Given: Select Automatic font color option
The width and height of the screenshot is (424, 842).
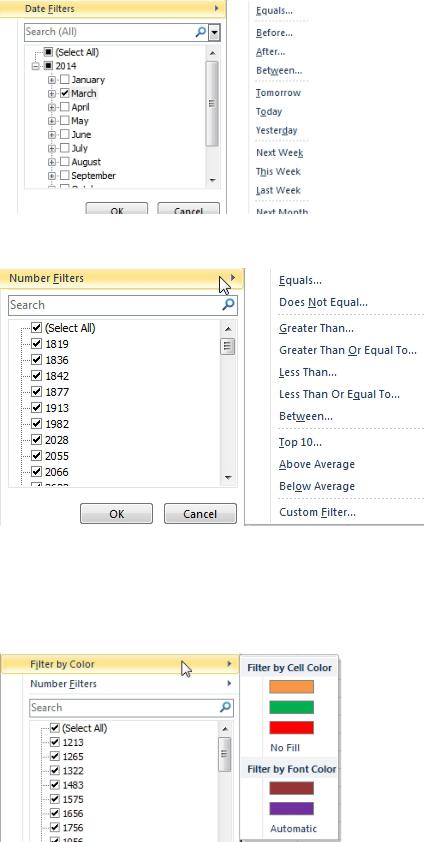Looking at the screenshot, I should [x=294, y=828].
